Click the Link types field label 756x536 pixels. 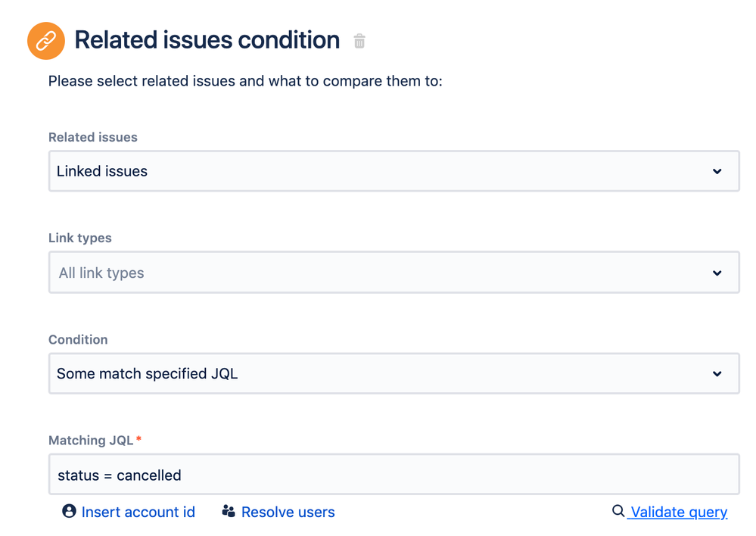tap(80, 238)
